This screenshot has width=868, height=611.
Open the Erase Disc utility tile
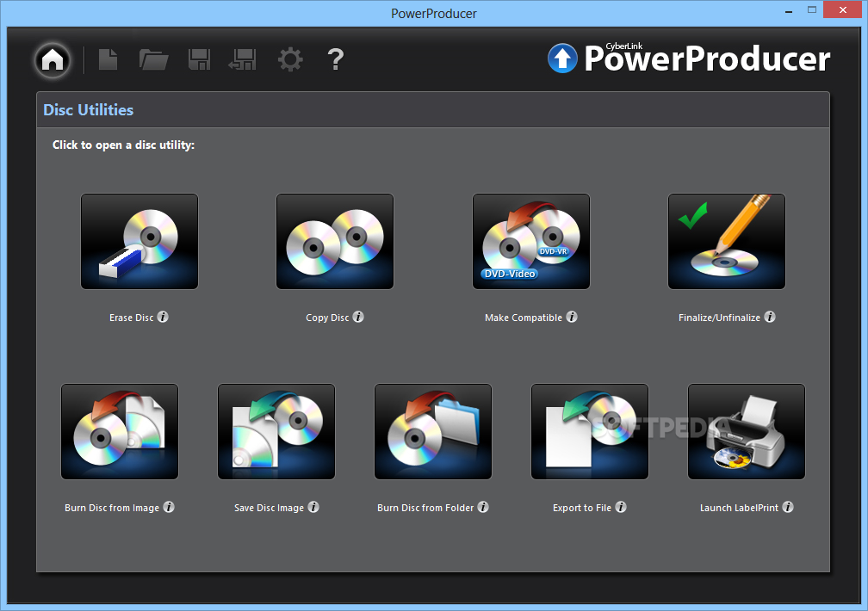pyautogui.click(x=139, y=241)
